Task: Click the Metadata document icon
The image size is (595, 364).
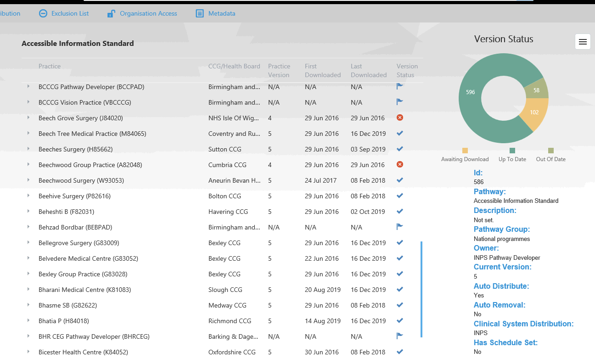Action: point(200,14)
